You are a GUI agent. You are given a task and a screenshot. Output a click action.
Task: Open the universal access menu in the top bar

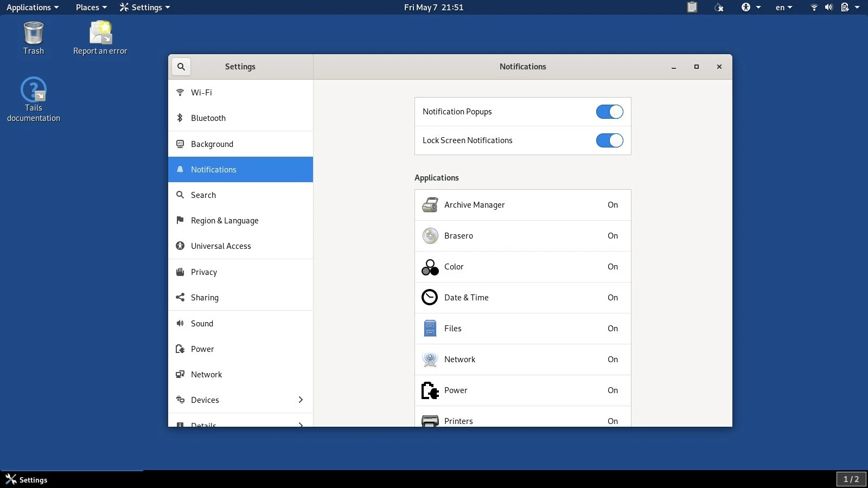(751, 7)
